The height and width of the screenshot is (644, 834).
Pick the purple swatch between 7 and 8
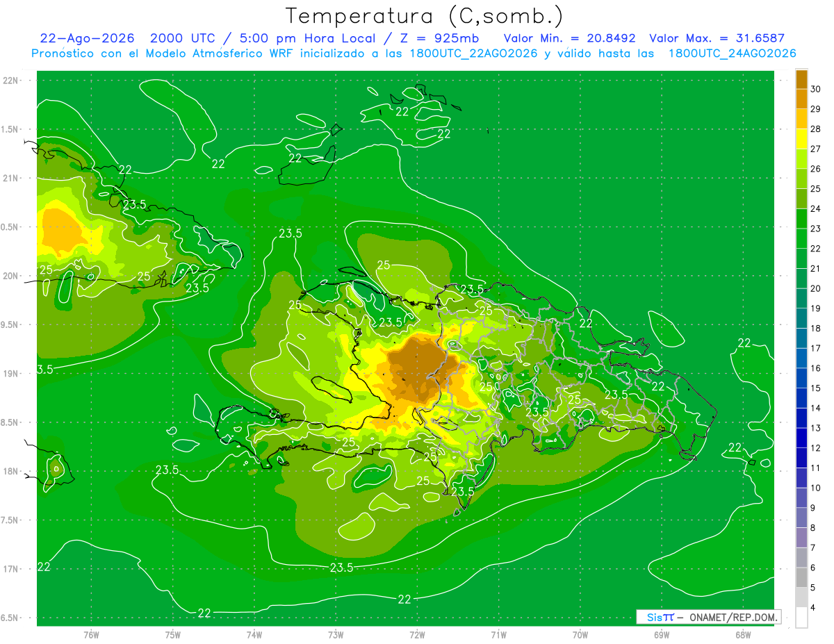(x=801, y=538)
